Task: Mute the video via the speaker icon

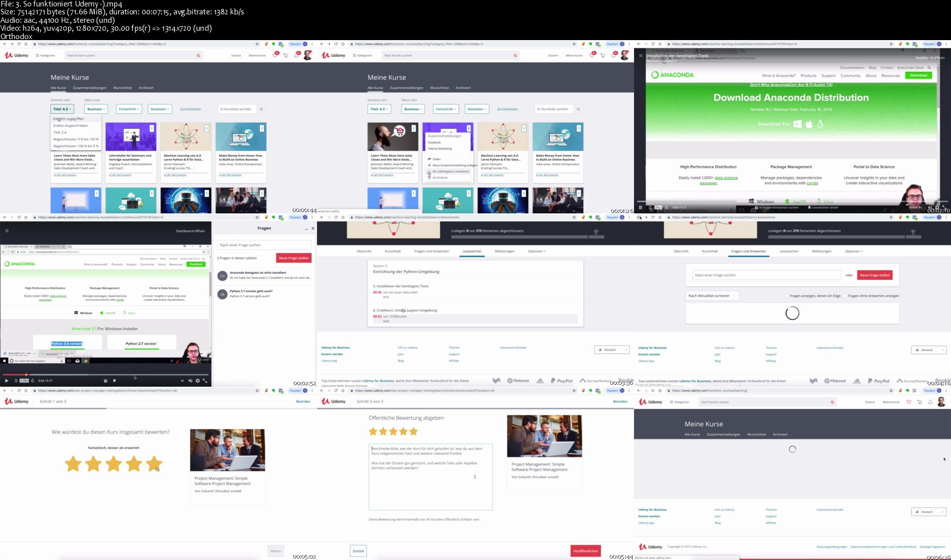Action: click(x=190, y=381)
